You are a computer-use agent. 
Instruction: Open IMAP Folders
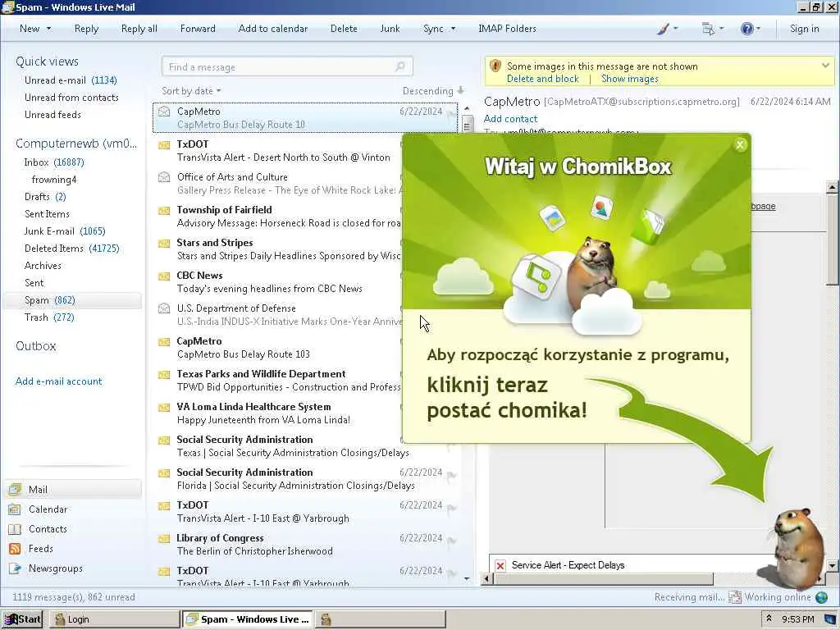pos(507,29)
